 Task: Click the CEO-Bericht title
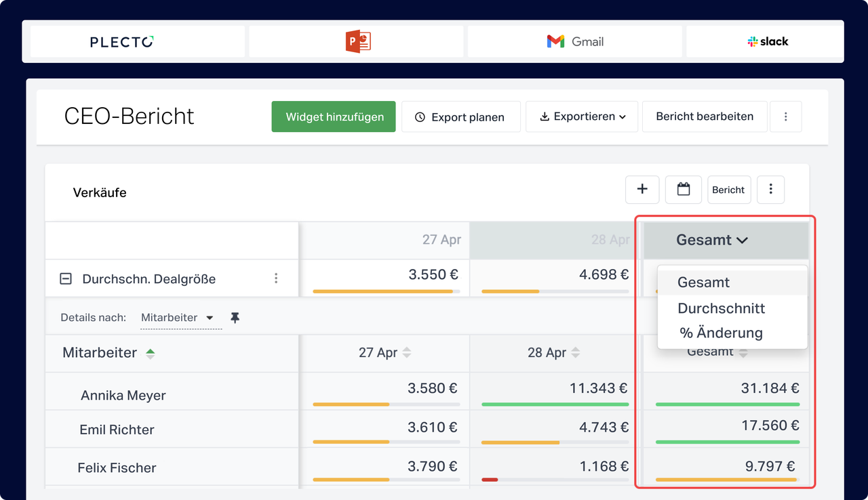[129, 117]
